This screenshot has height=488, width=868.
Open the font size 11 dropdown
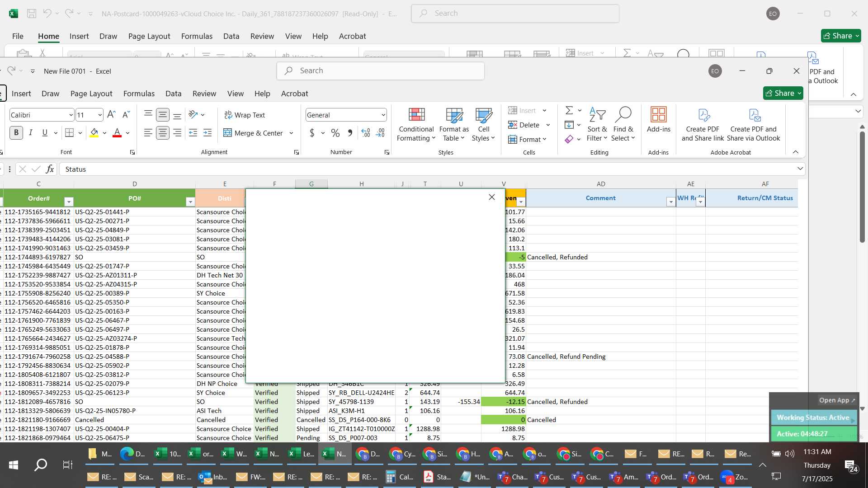point(100,115)
